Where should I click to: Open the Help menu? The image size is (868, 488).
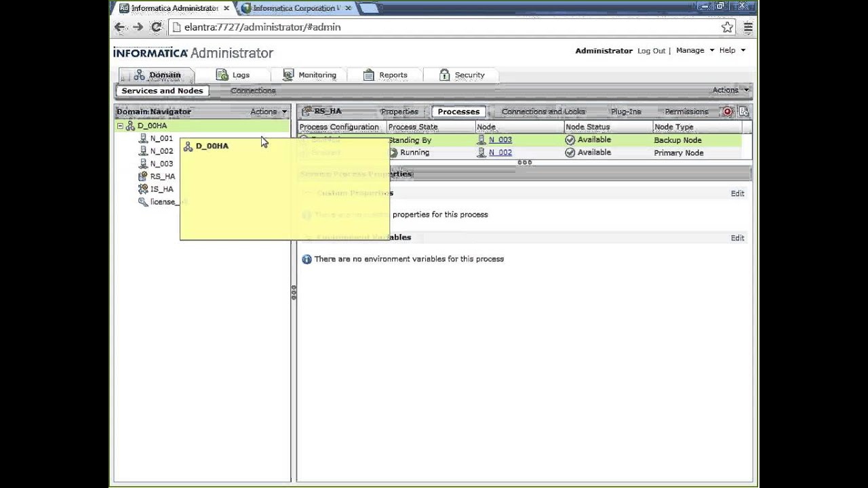tap(732, 51)
